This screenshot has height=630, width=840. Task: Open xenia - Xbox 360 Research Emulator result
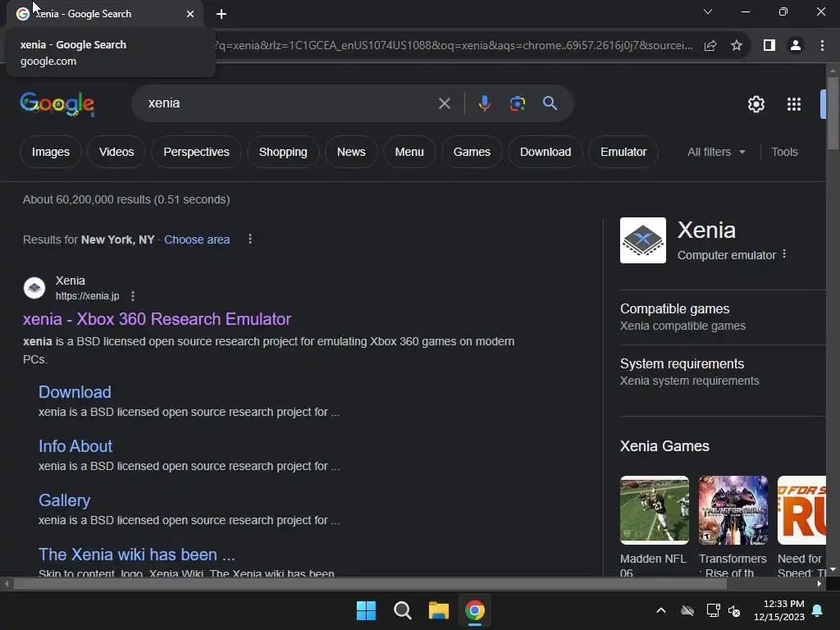157,319
